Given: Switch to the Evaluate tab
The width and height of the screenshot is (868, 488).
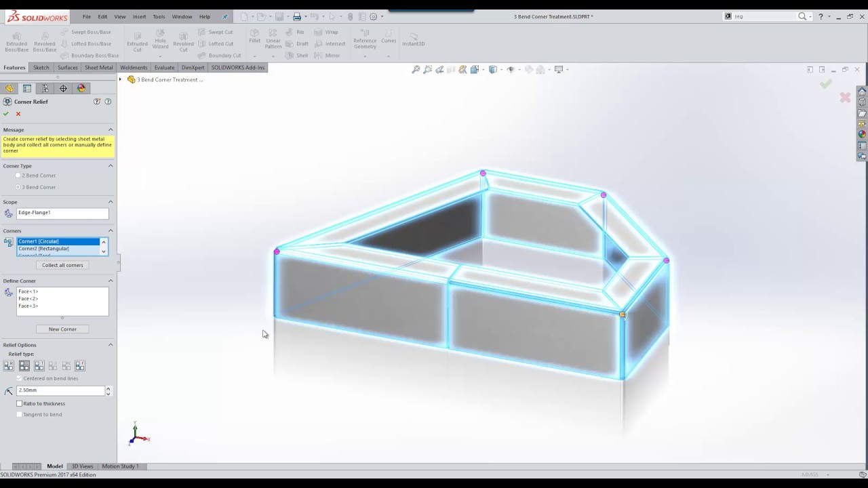Looking at the screenshot, I should click(164, 68).
